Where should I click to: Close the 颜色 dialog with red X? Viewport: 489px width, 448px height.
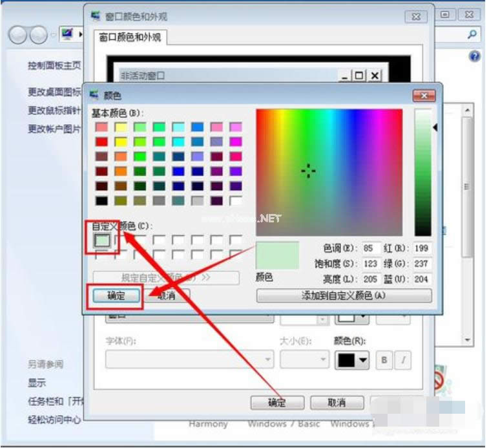click(423, 96)
